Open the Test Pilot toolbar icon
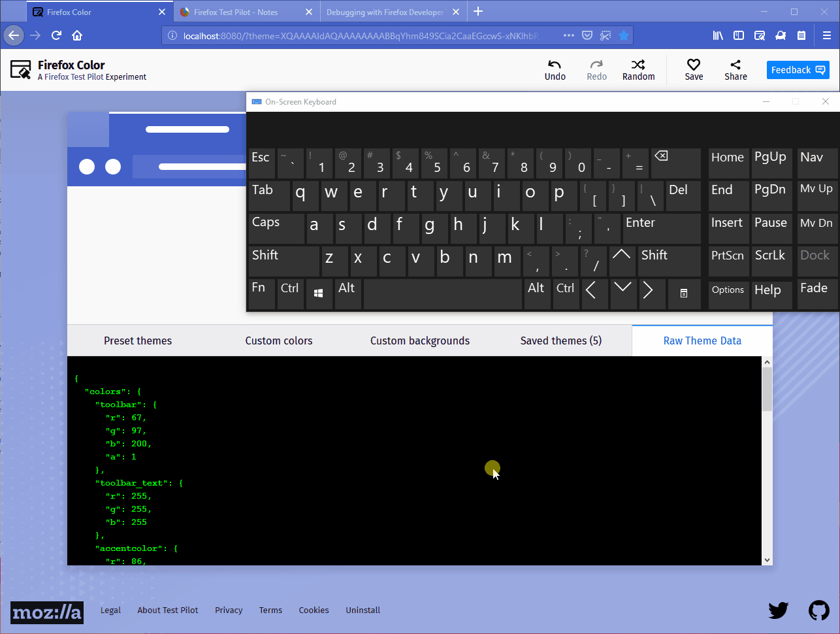The image size is (840, 634). click(781, 35)
